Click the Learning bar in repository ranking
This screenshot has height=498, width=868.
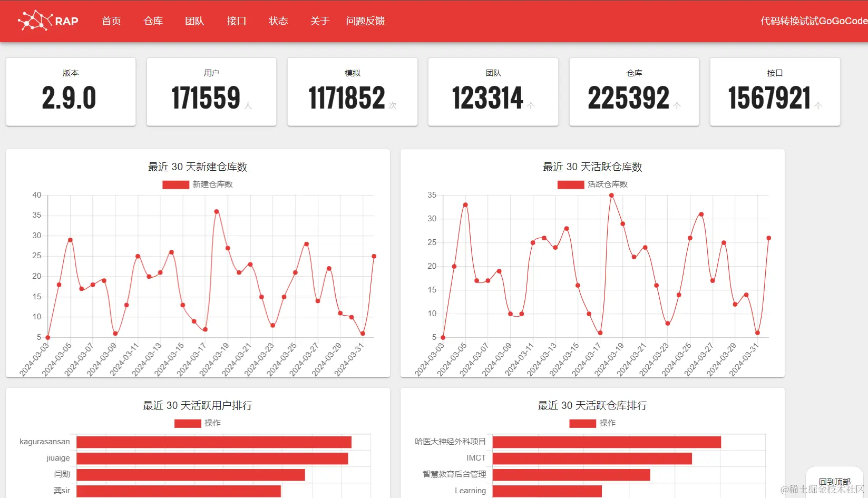(x=547, y=491)
